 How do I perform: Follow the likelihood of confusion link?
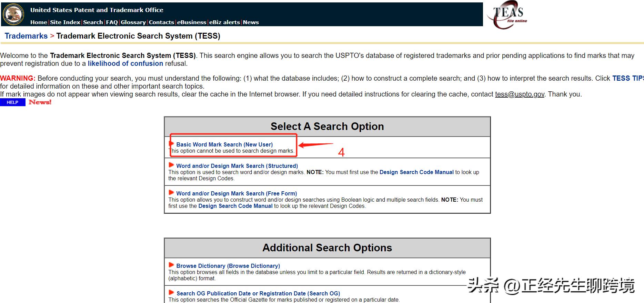[x=125, y=63]
